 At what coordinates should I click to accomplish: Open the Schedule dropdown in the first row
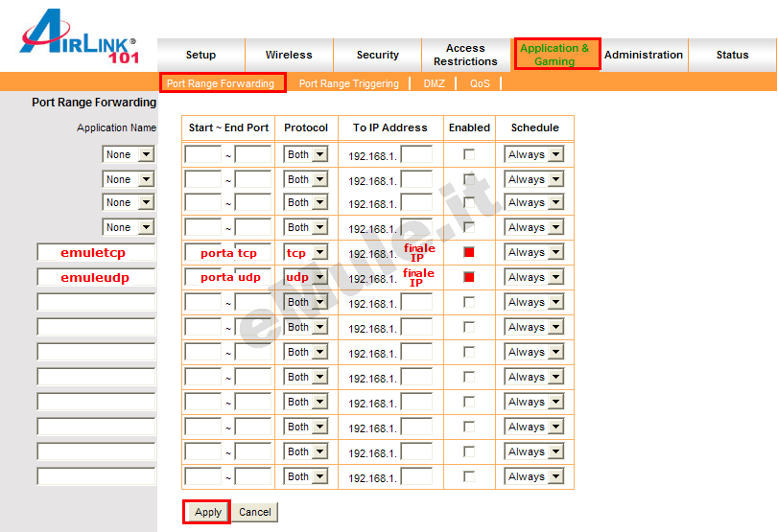pos(534,154)
